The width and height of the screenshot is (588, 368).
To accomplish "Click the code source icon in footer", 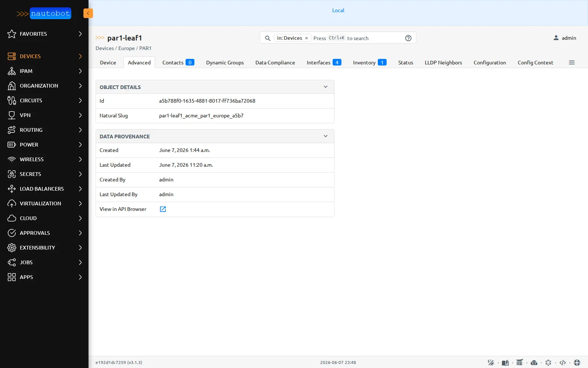I will (563, 362).
